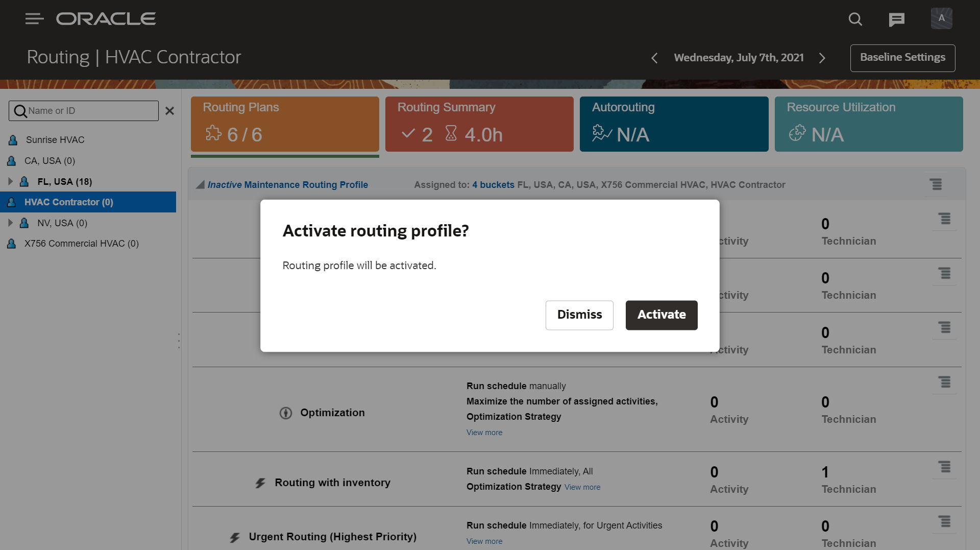Click the Routing with inventory plan name
The image size is (980, 550).
pos(332,483)
